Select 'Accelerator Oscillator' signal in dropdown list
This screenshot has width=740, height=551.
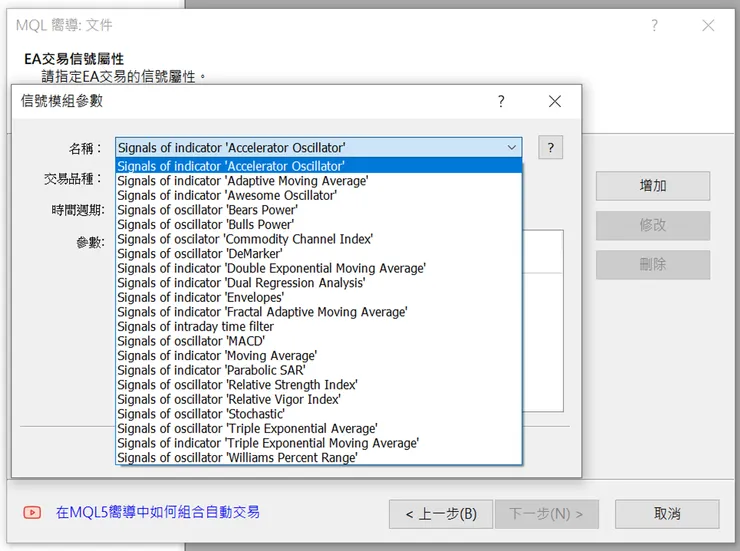319,166
